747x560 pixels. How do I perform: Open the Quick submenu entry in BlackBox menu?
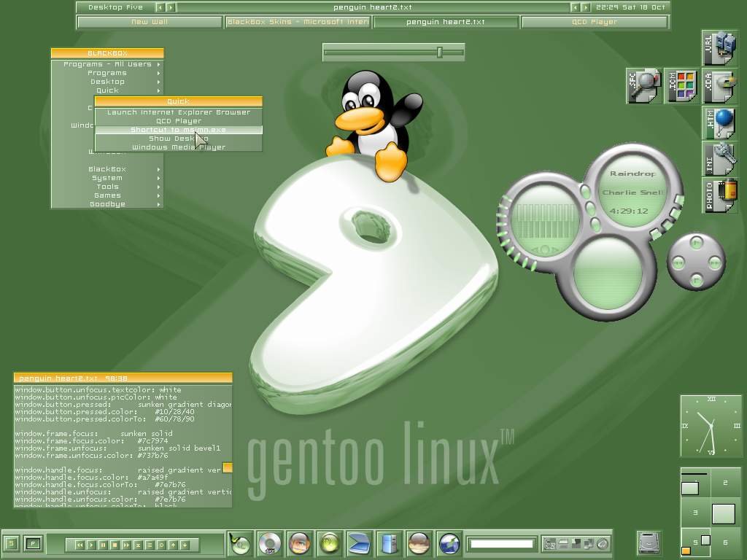pos(107,90)
